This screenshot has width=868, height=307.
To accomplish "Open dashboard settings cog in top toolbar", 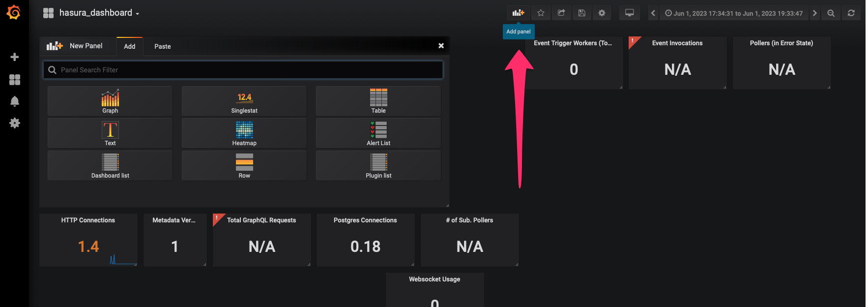I will coord(602,13).
